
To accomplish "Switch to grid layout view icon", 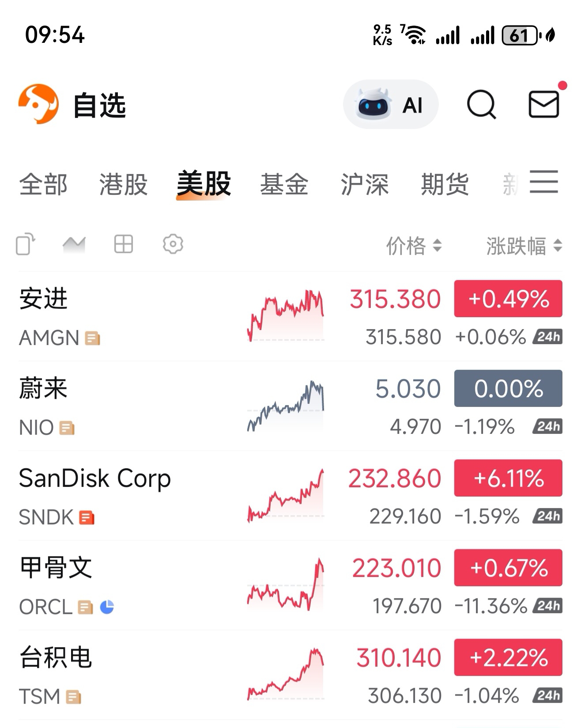I will coord(123,244).
